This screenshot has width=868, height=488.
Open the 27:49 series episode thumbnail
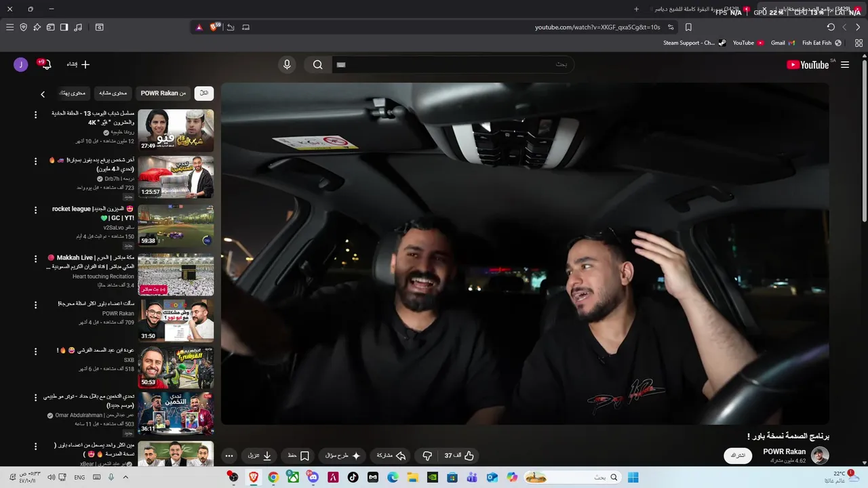(176, 130)
